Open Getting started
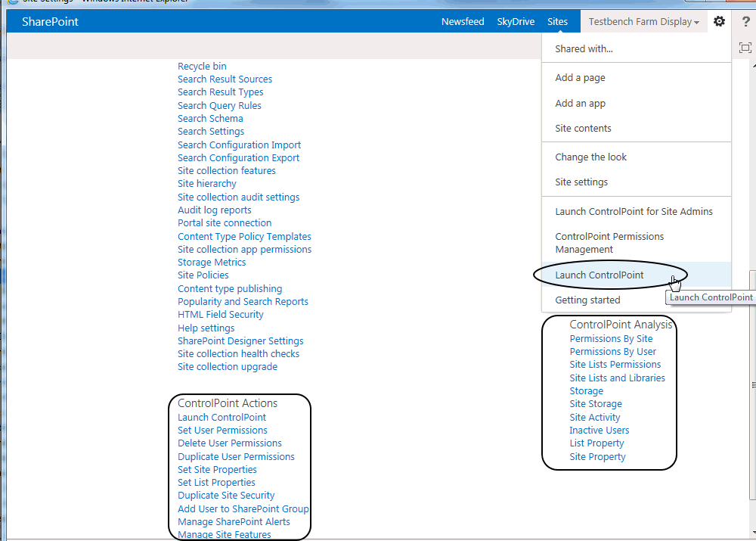The image size is (756, 541). 587,300
